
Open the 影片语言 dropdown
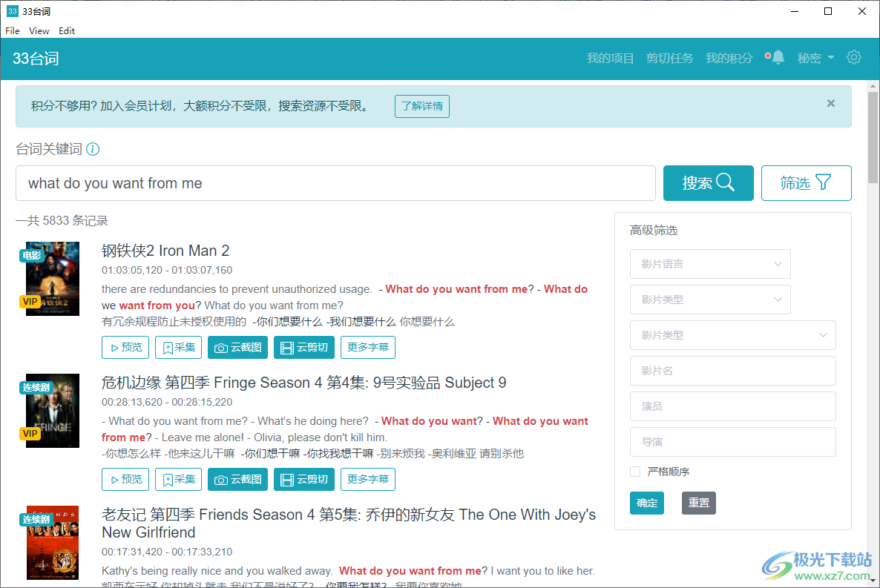click(710, 264)
